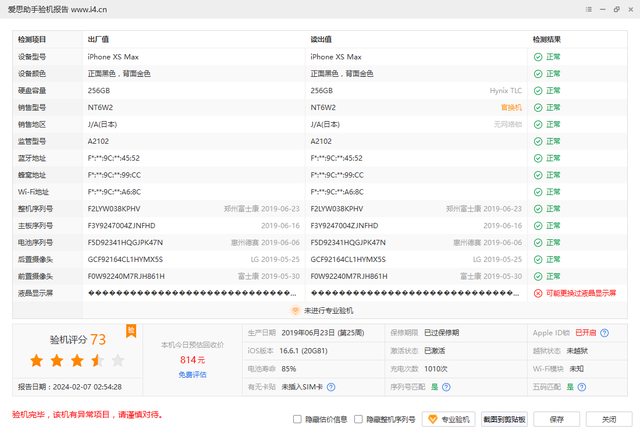Click the orange 官换机 label

[511, 107]
